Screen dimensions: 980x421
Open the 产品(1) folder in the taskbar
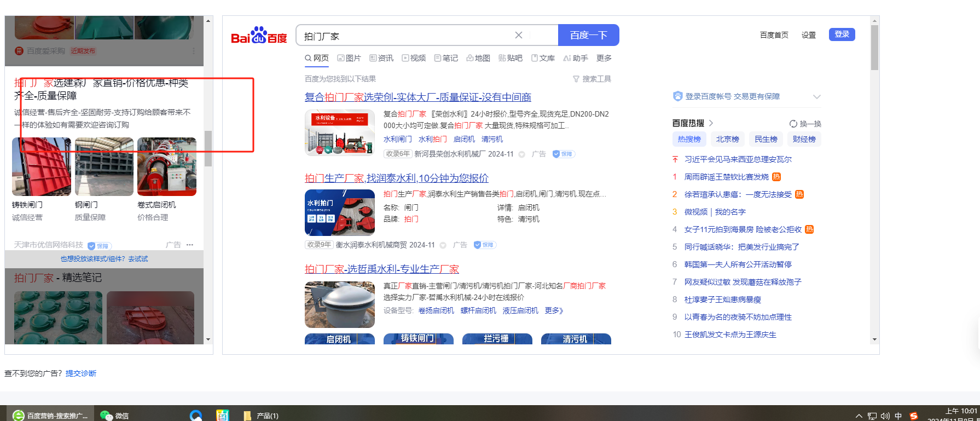(x=261, y=416)
